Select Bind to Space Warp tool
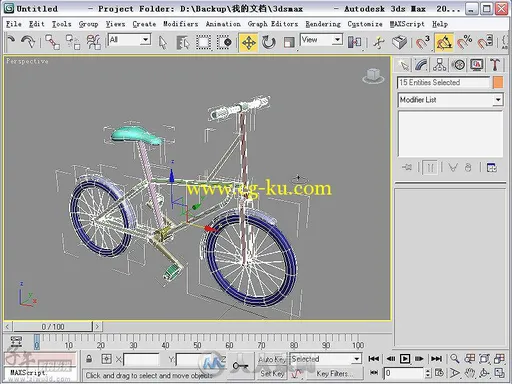 point(94,42)
